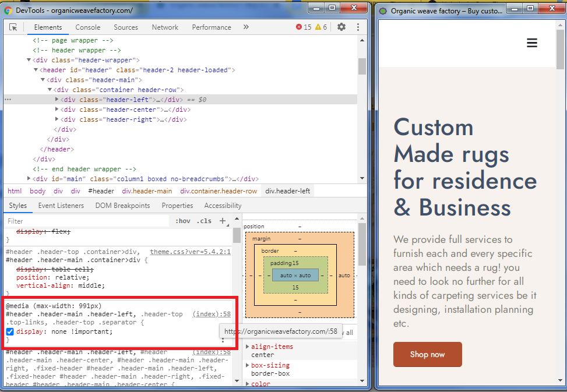Click the vertical-align: middle declaration
This screenshot has width=567, height=392.
pyautogui.click(x=61, y=286)
